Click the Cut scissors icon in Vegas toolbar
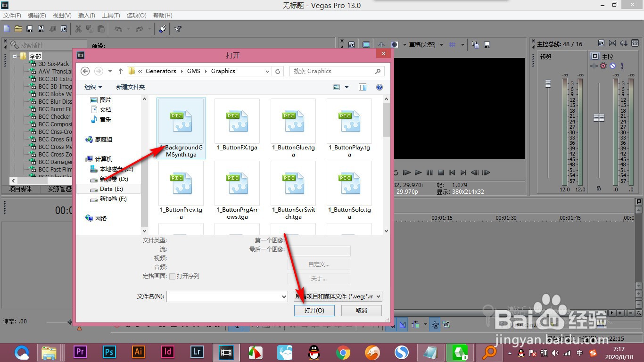Viewport: 644px width, 362px height. pos(78,29)
